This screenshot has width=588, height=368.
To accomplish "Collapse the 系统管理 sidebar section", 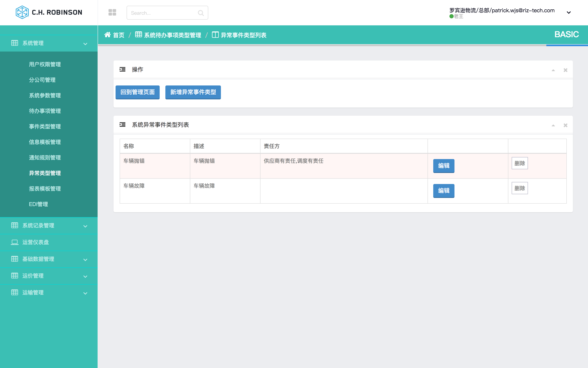I will pos(85,44).
